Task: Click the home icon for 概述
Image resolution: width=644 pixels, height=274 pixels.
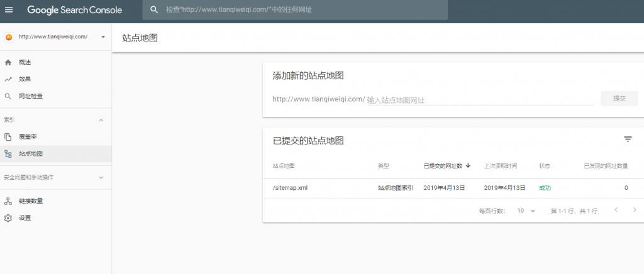Action: pos(8,62)
